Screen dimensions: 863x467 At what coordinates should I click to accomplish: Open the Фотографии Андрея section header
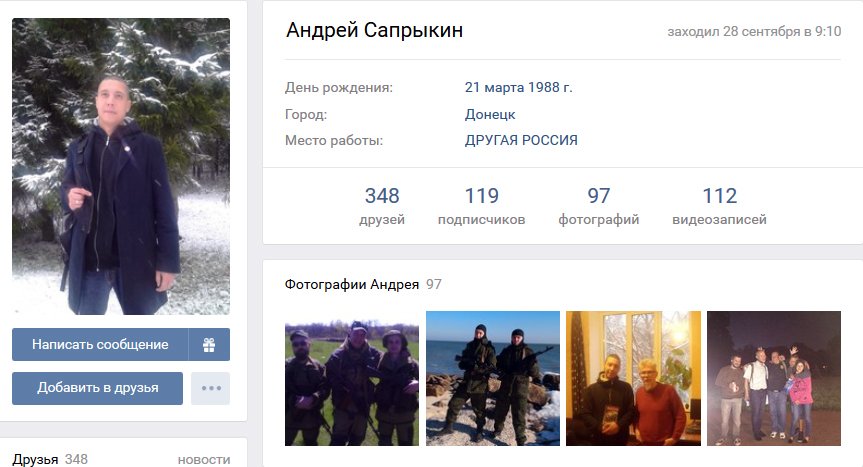(x=352, y=284)
